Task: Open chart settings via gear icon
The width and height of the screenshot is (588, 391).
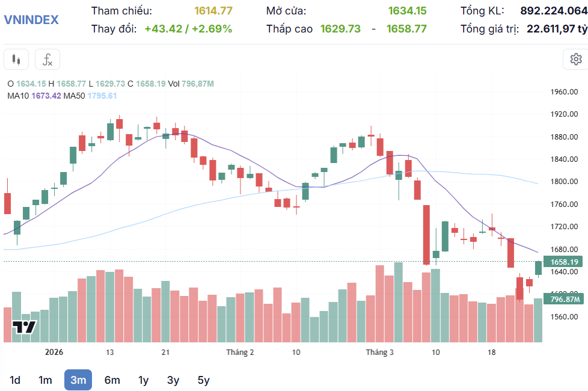Action: (575, 59)
